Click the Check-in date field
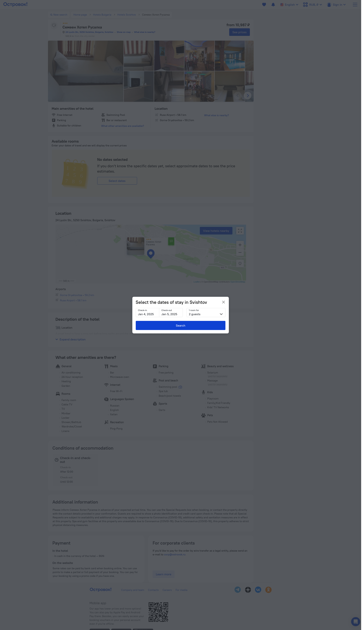364x630 pixels. [147, 313]
